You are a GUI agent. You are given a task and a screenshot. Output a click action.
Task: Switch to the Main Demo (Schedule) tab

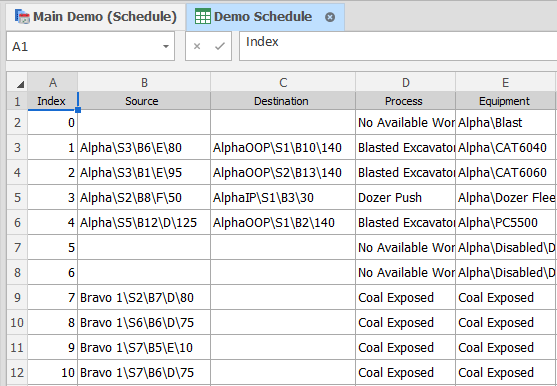[x=96, y=17]
